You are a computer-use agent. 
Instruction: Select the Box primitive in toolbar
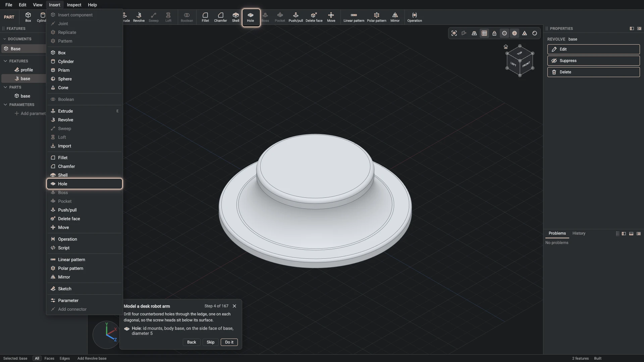(28, 17)
